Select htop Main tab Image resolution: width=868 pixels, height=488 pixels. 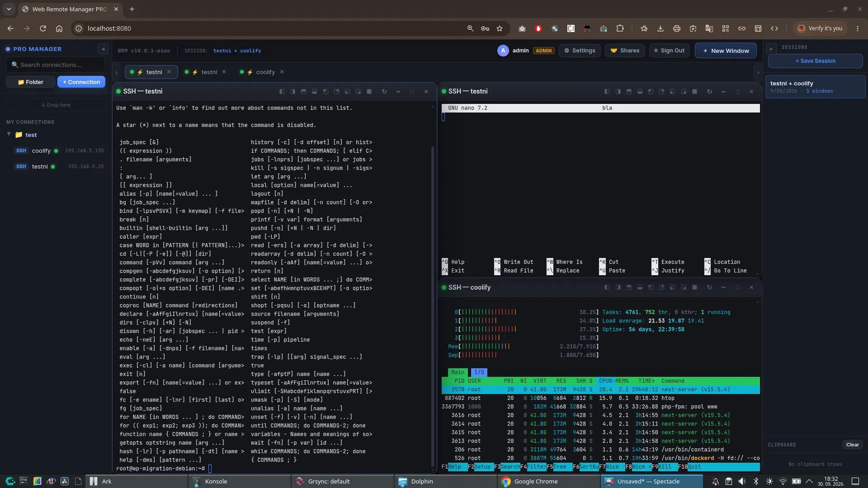click(x=458, y=372)
